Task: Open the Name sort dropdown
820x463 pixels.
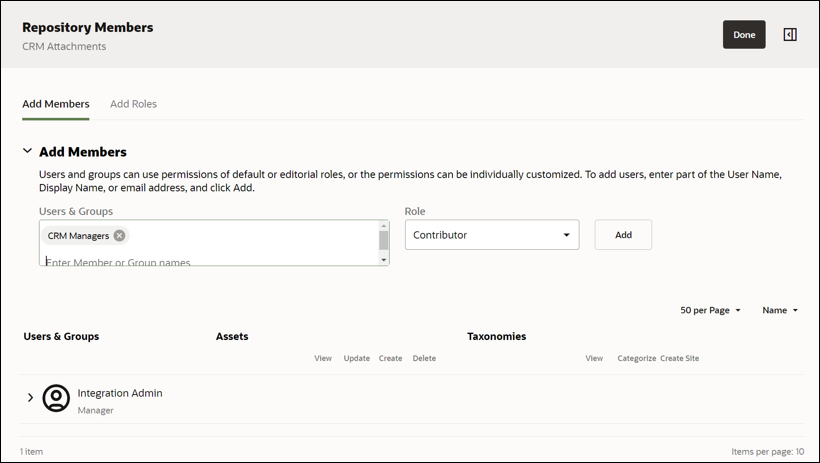Action: coord(780,310)
